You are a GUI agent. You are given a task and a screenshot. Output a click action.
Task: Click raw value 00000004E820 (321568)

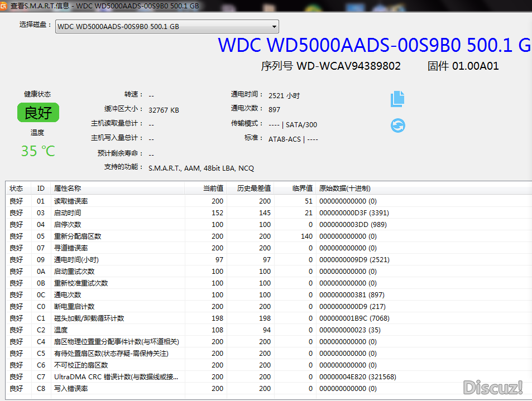pyautogui.click(x=358, y=376)
